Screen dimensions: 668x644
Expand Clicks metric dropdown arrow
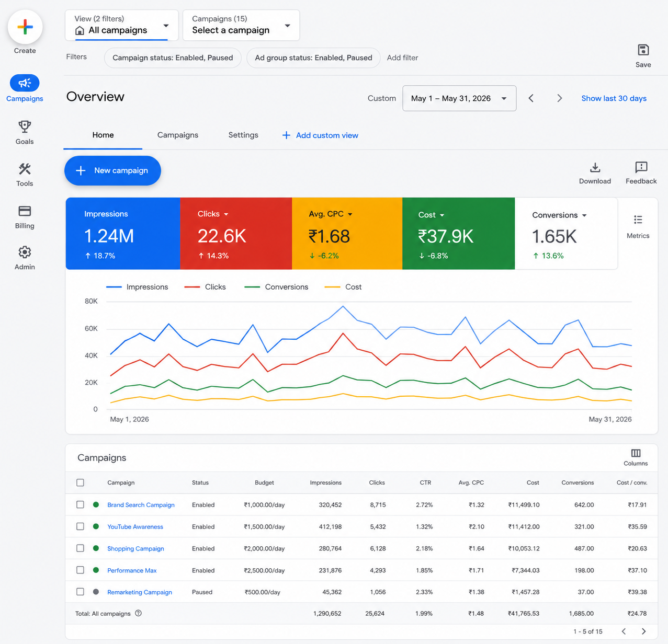tap(226, 214)
